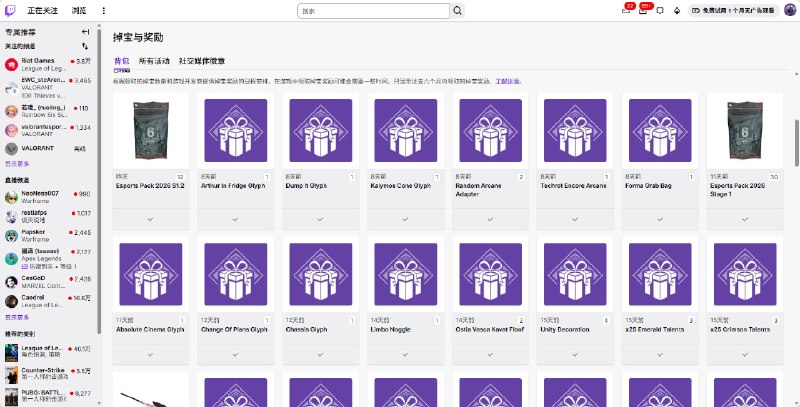Open restiafps channel row

pyautogui.click(x=48, y=216)
